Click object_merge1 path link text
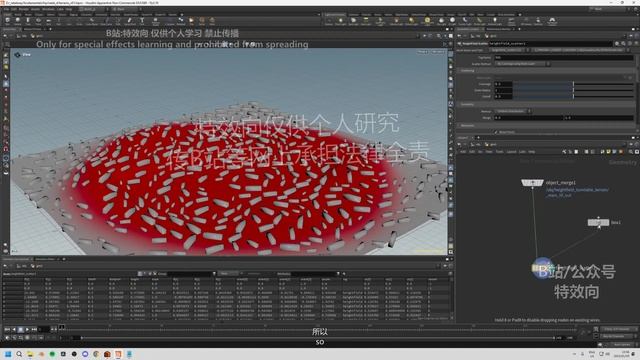The height and width of the screenshot is (360, 640). point(577,192)
